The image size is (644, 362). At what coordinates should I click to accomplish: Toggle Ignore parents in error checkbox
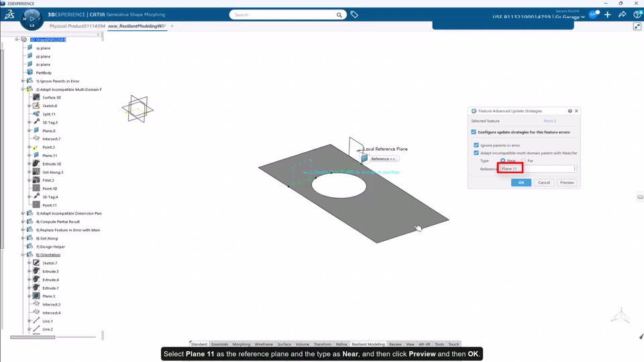[476, 145]
